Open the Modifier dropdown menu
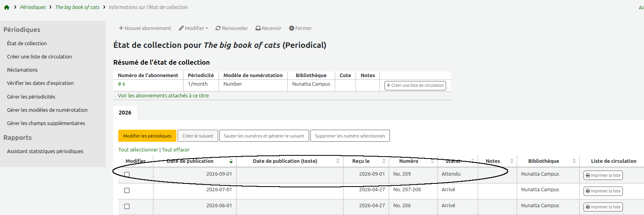Viewport: 644px width, 215px height. click(x=193, y=28)
